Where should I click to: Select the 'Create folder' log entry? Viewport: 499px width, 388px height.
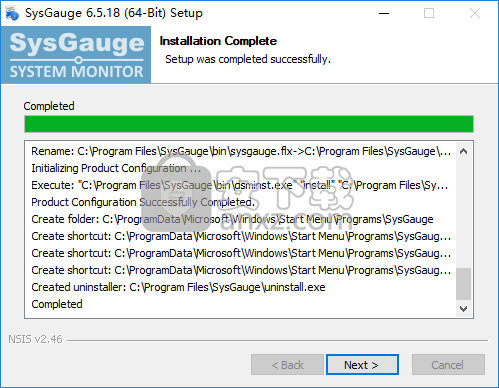click(x=232, y=219)
